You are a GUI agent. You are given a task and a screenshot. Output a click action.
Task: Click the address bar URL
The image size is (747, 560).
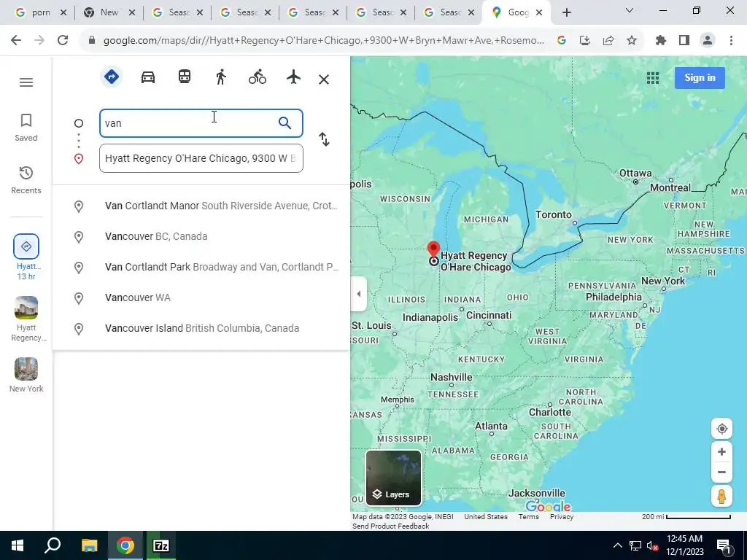pyautogui.click(x=323, y=41)
